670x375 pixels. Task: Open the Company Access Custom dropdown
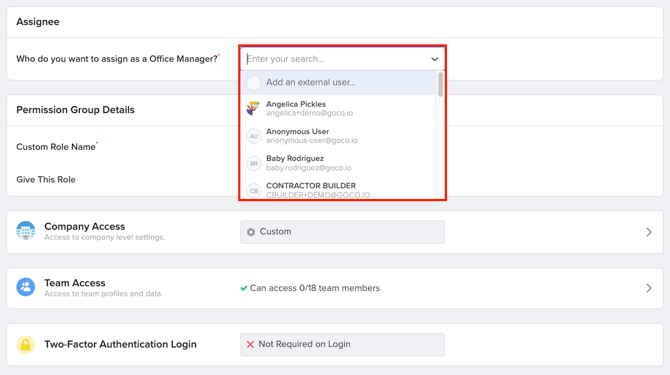pyautogui.click(x=342, y=232)
